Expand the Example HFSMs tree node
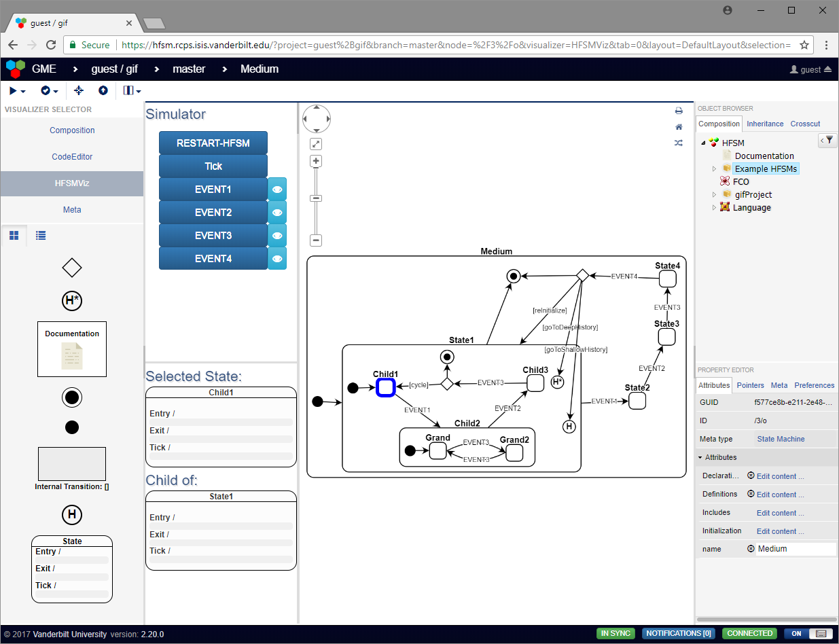The width and height of the screenshot is (839, 644). click(714, 168)
